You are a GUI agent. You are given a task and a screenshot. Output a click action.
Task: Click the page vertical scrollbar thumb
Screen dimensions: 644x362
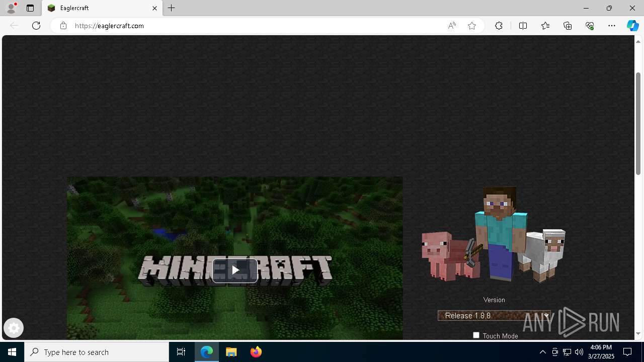(638, 124)
